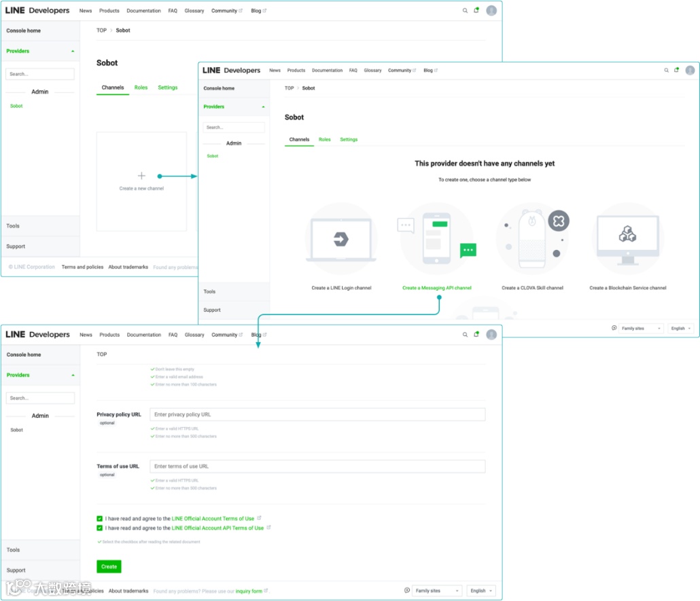Select Channels tab in middle window
The height and width of the screenshot is (601, 700).
pos(299,140)
